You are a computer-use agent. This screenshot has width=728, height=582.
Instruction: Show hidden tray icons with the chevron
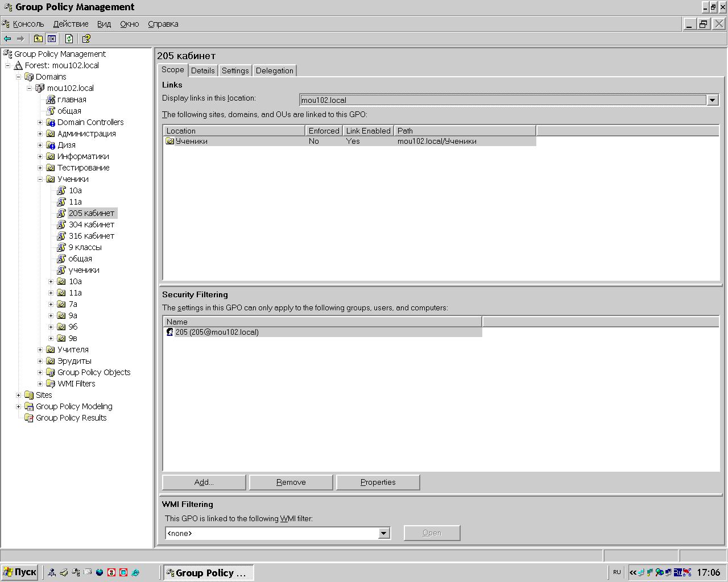click(632, 572)
